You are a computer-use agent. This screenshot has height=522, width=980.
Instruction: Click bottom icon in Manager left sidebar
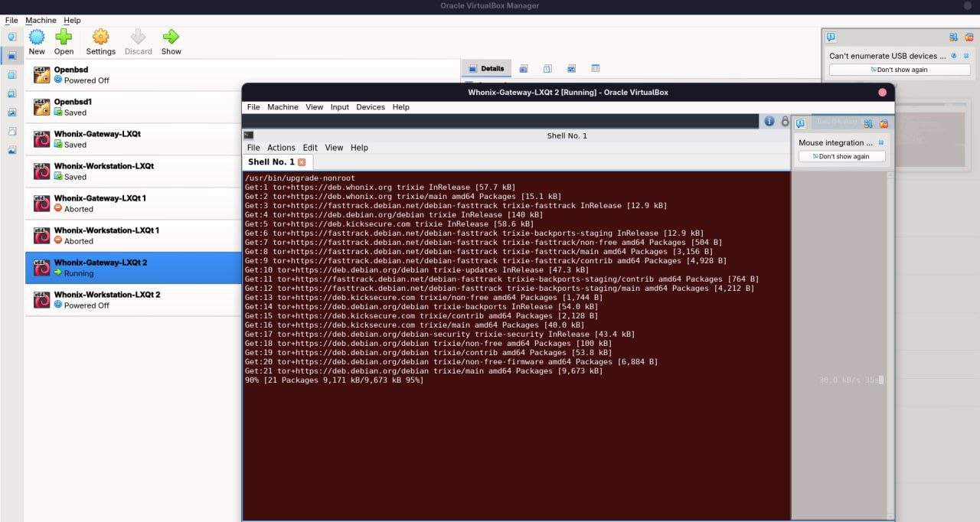click(11, 150)
